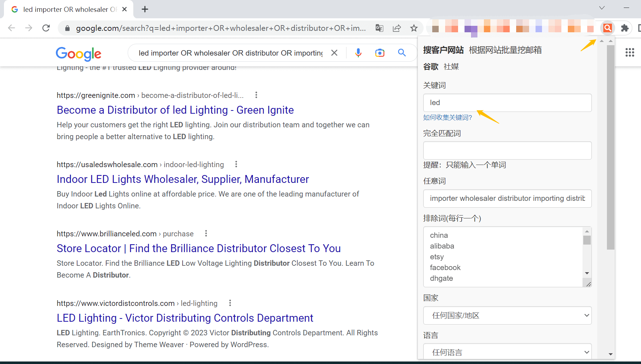
Task: Click the extension popup scrollbar thumb
Action: pos(611,147)
